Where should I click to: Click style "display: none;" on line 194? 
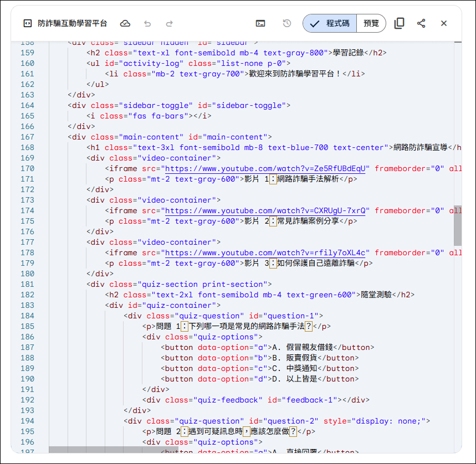[x=388, y=421]
